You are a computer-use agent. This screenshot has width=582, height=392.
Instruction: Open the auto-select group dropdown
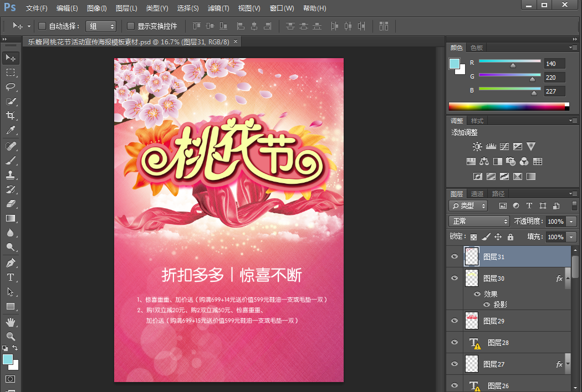click(x=100, y=26)
